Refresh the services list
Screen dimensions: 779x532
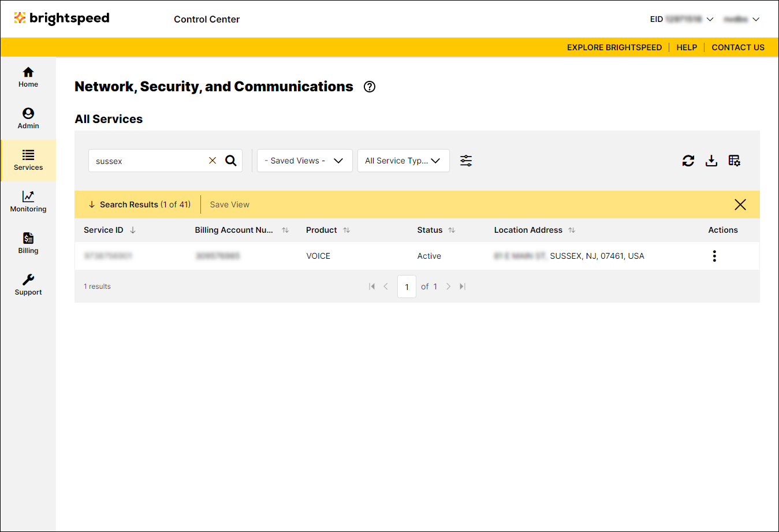coord(688,161)
